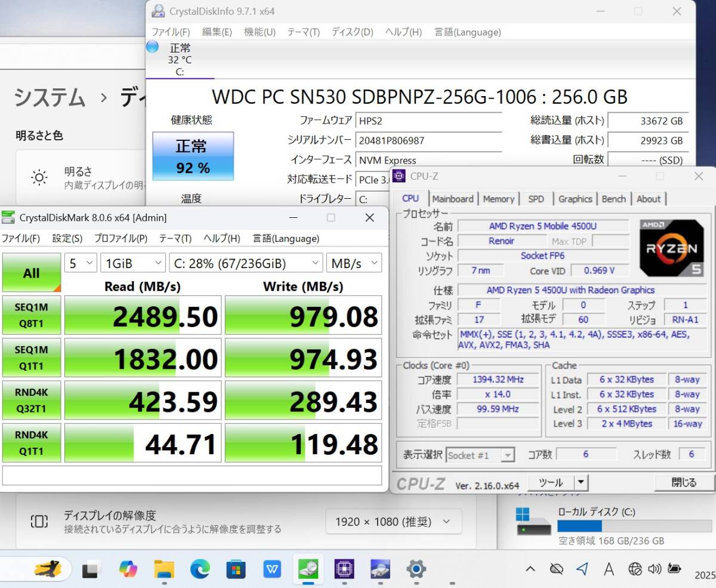Open Microsoft Store from the taskbar

point(236,569)
